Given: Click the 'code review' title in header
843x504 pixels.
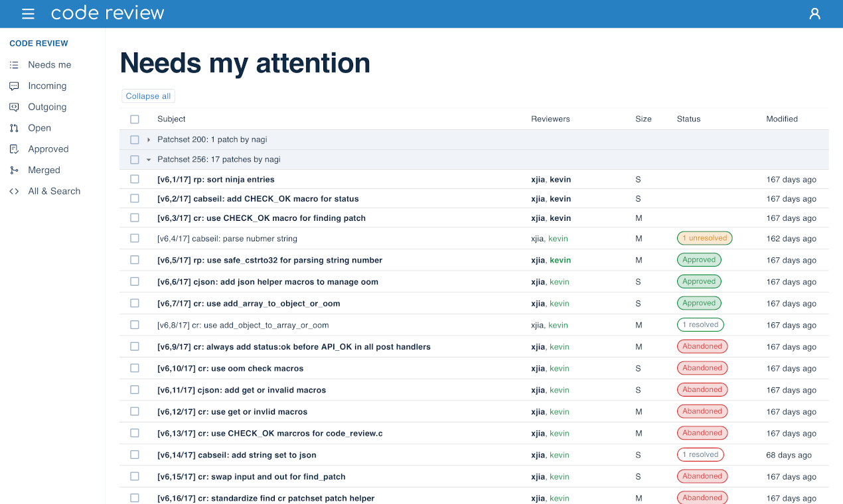Looking at the screenshot, I should coord(108,13).
